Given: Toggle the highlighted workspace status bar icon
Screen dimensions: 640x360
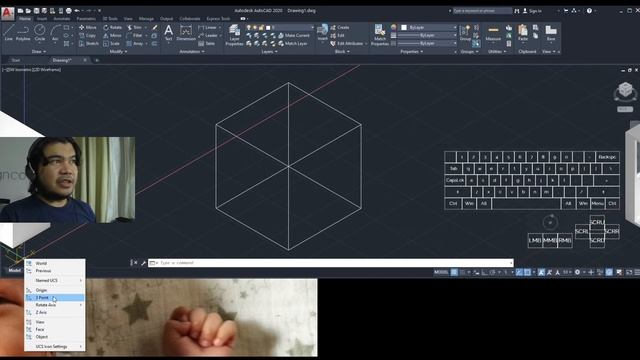Looking at the screenshot, I should (x=609, y=272).
